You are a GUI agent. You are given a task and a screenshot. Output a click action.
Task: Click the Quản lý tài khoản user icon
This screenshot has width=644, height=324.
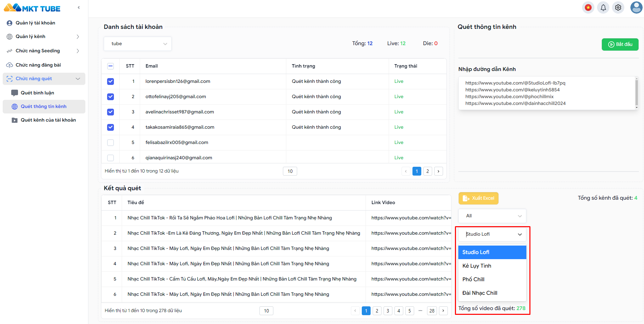tap(10, 23)
